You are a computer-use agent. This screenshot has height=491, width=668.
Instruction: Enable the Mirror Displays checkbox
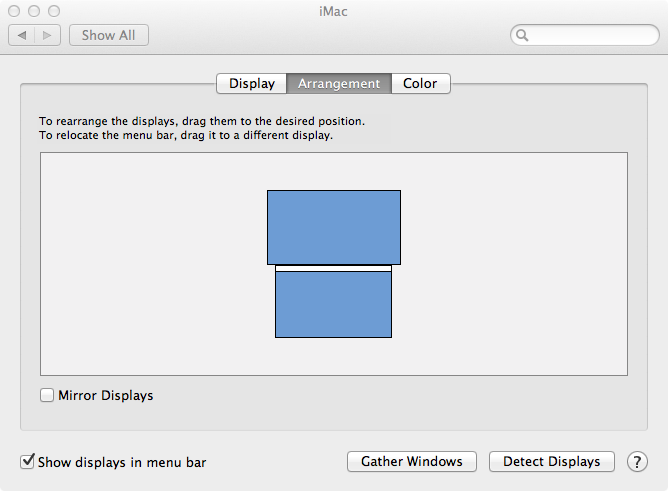47,395
